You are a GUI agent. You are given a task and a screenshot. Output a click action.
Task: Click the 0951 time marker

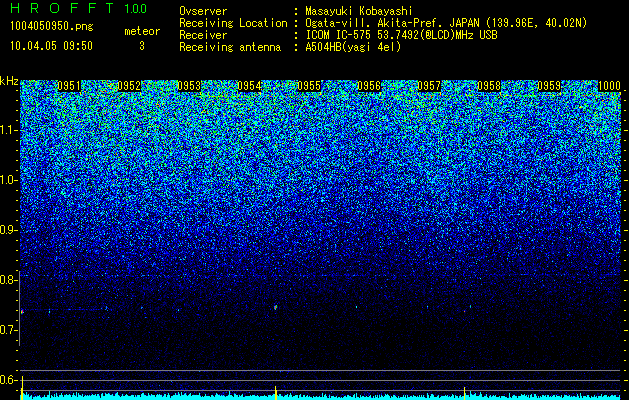point(69,86)
